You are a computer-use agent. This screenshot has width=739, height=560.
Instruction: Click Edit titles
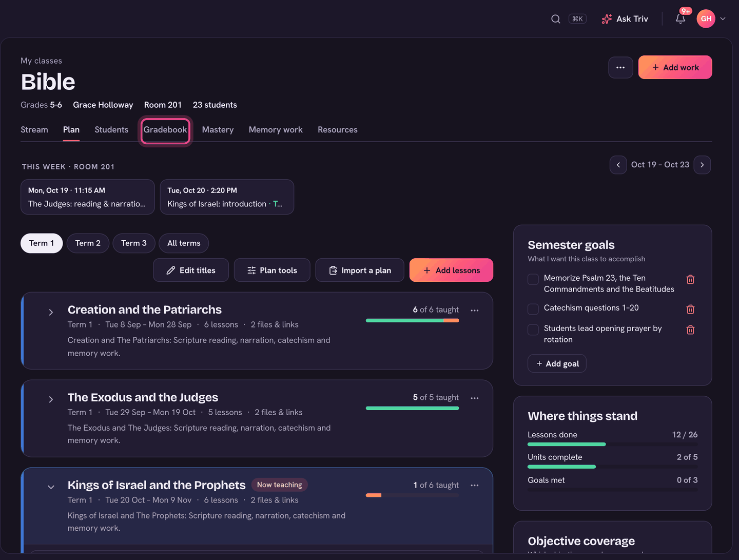tap(191, 271)
